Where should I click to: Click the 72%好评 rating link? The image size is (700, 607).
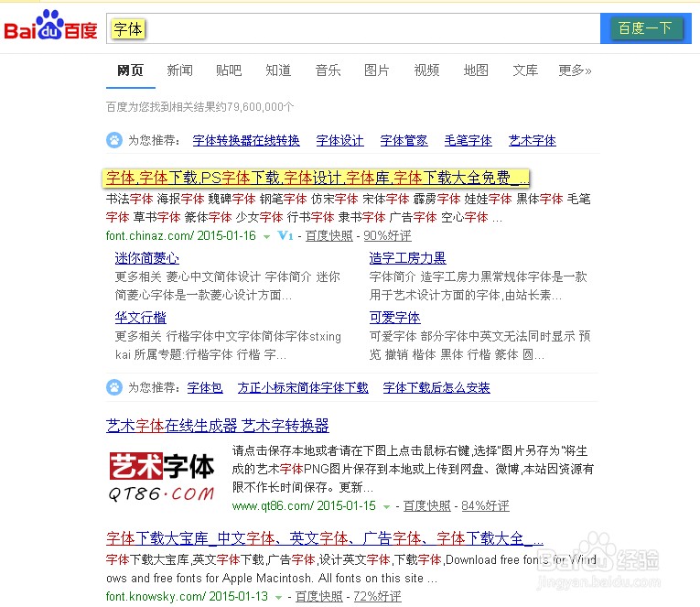tap(378, 597)
